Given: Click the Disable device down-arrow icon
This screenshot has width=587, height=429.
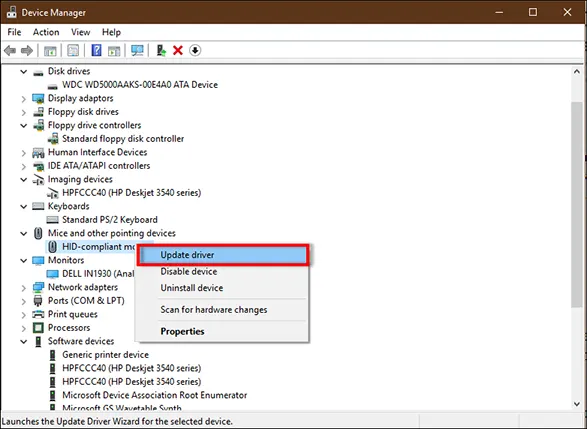Looking at the screenshot, I should [195, 50].
